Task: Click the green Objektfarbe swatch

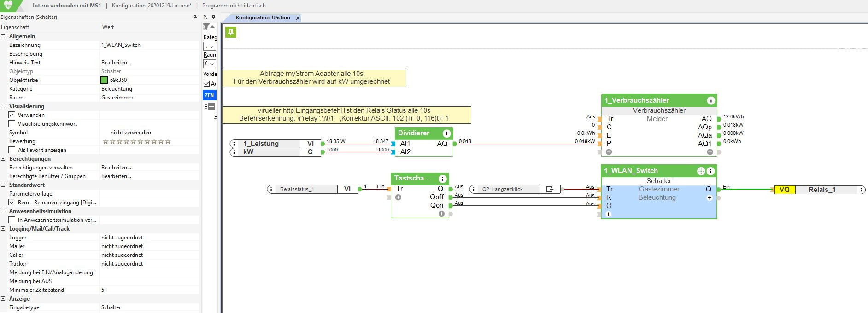Action: 104,80
